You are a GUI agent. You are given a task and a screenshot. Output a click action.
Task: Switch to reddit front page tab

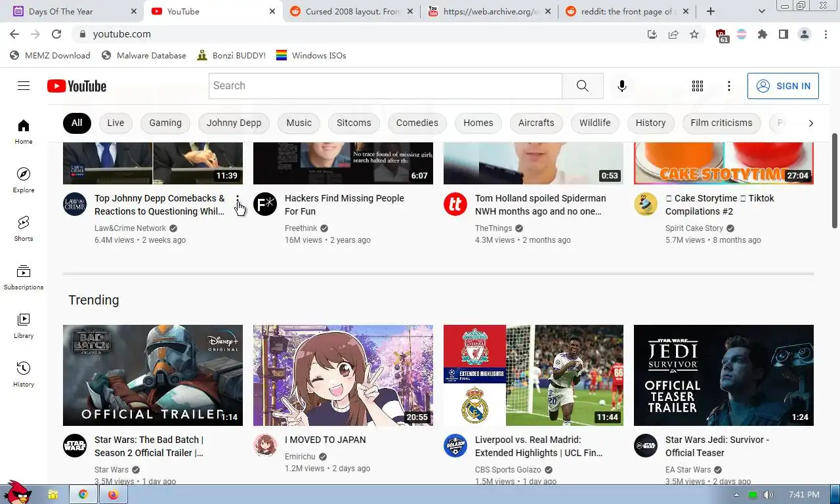pyautogui.click(x=628, y=11)
